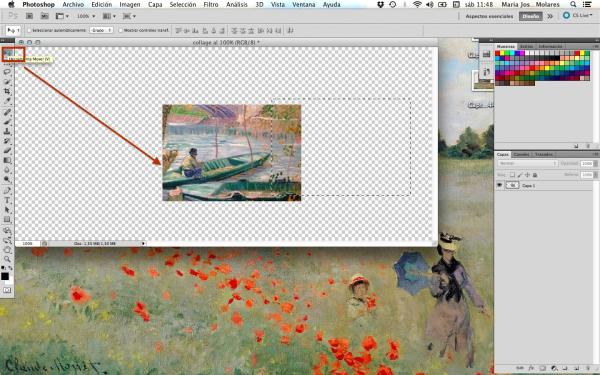Create a new swatch in Muestras panel
This screenshot has height=375, width=600.
pos(576,146)
